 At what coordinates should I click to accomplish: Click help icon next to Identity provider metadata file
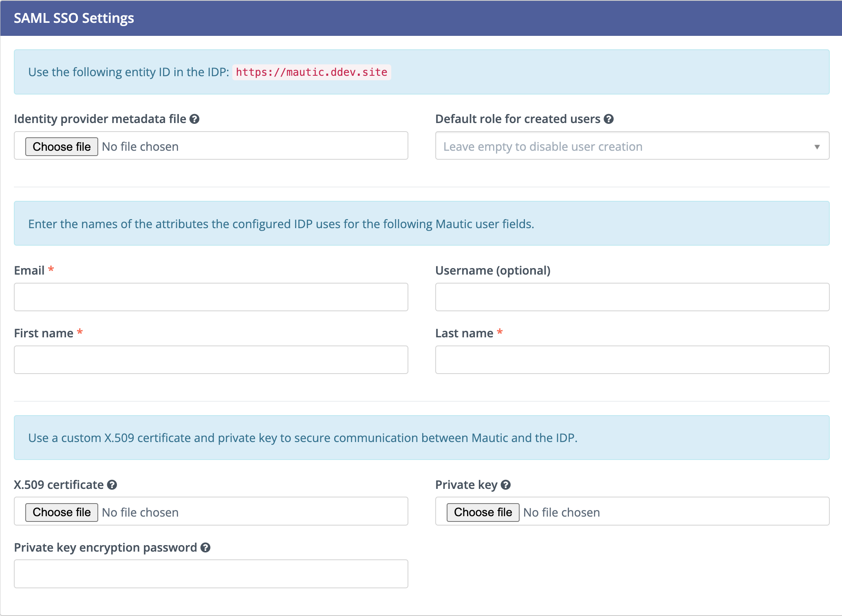(194, 119)
